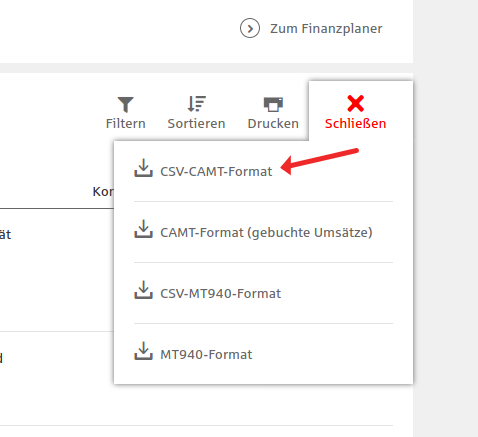The image size is (478, 437).
Task: Click the funnel icon for Filtern
Action: 126,104
